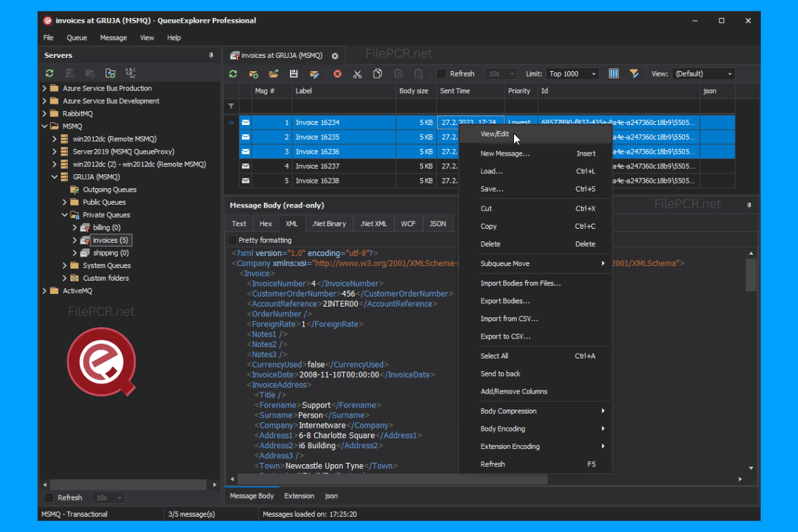Click the billing (0) queue icon
Image resolution: width=798 pixels, height=532 pixels.
85,227
